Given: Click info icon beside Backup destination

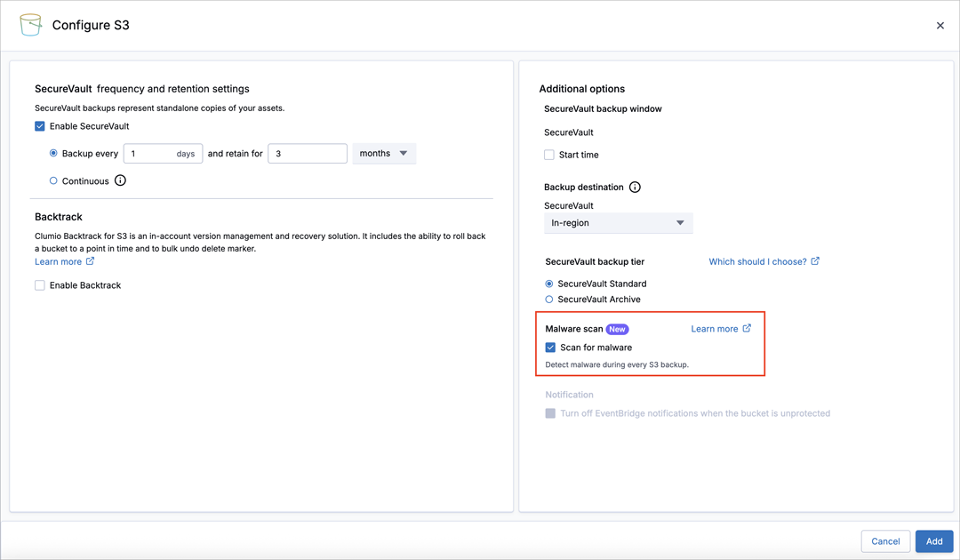Looking at the screenshot, I should click(x=635, y=188).
